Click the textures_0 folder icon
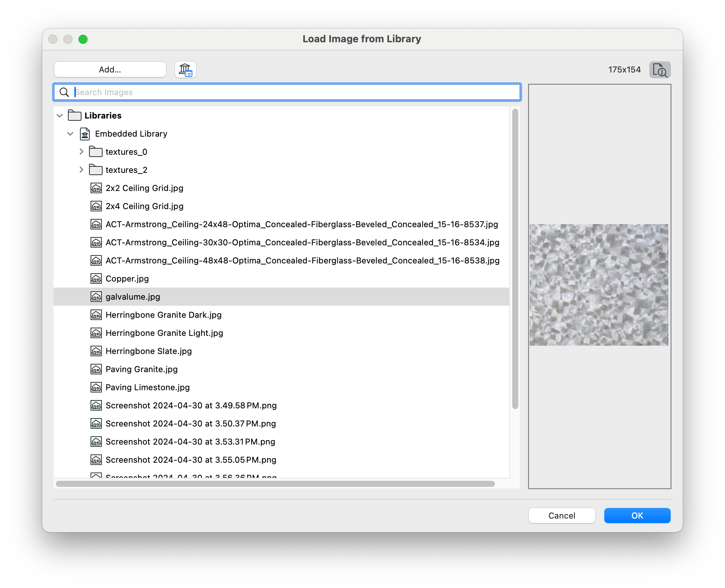The image size is (725, 588). pos(95,152)
